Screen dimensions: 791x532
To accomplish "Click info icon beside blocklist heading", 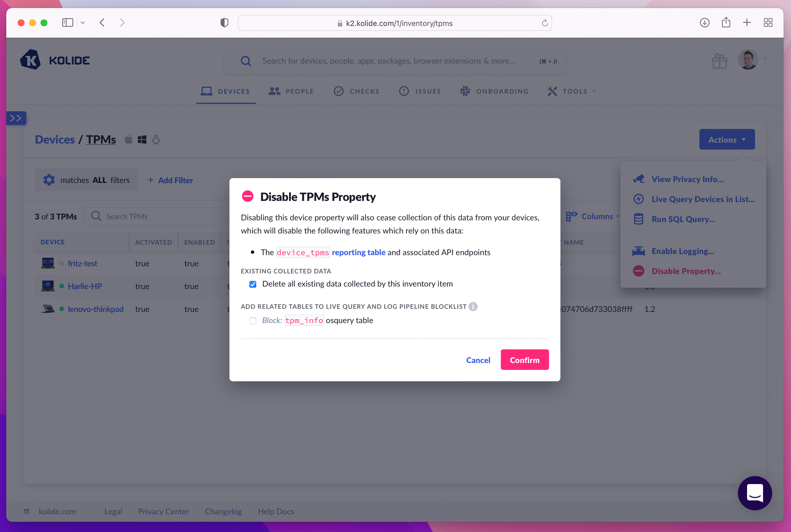I will tap(473, 306).
